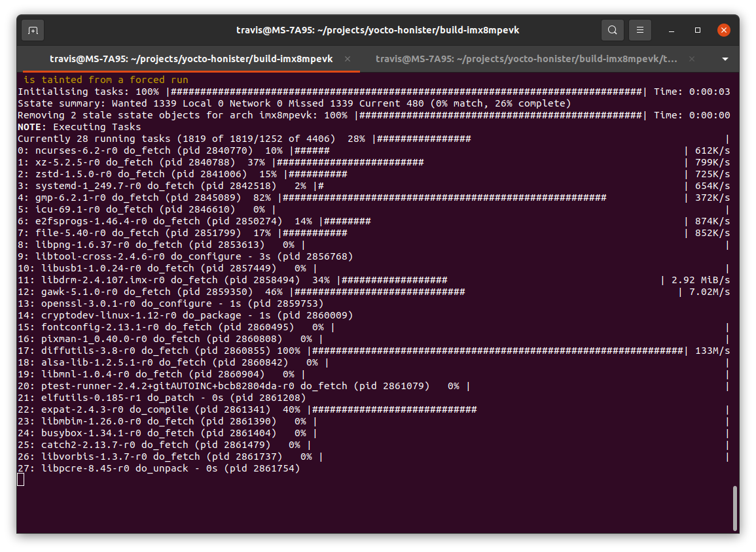Viewport: 756px width, 552px height.
Task: Close the second terminal tab
Action: tap(692, 59)
